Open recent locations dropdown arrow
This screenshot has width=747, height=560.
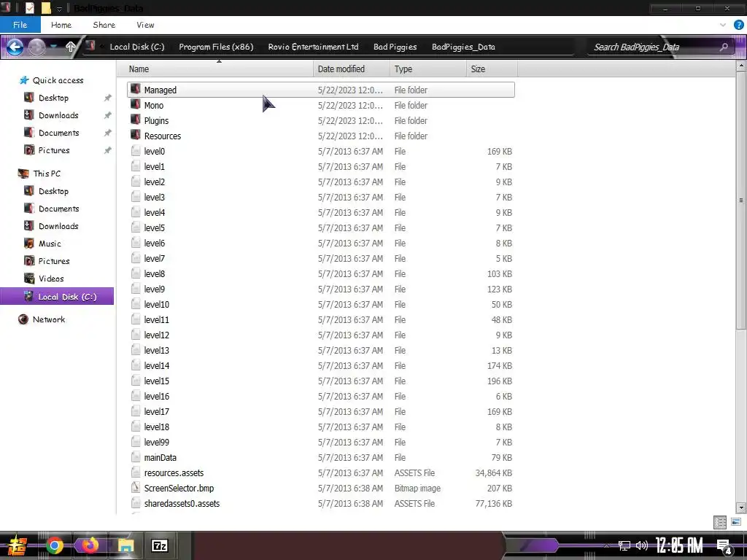point(53,47)
